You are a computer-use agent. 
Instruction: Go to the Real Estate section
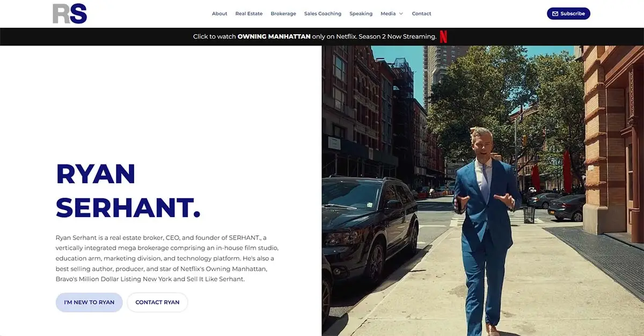249,14
